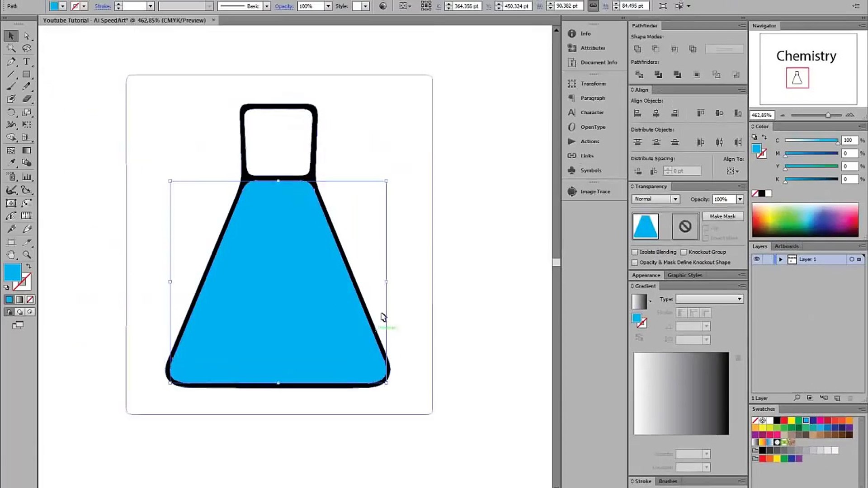The width and height of the screenshot is (868, 488).
Task: Select the Zoom tool
Action: point(27,255)
